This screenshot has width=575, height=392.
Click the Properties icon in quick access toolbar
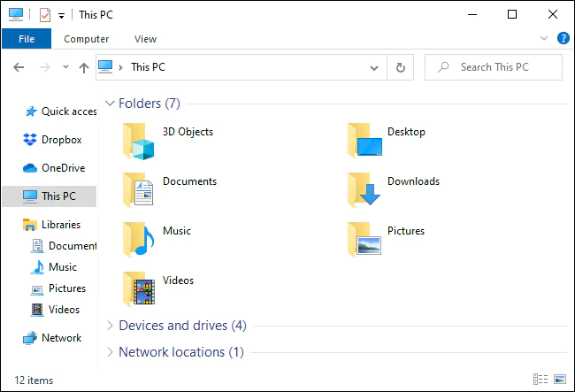click(x=45, y=15)
